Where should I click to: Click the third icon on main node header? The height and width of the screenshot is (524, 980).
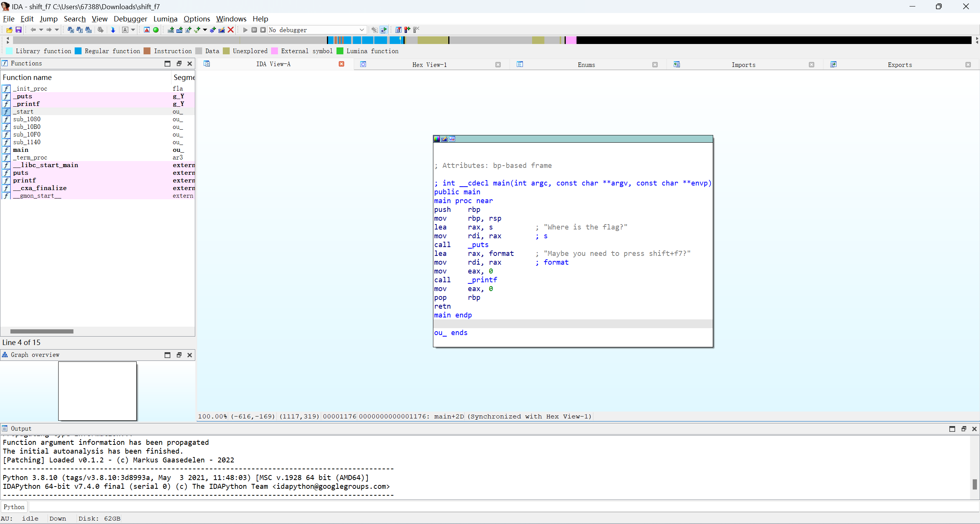pos(452,139)
